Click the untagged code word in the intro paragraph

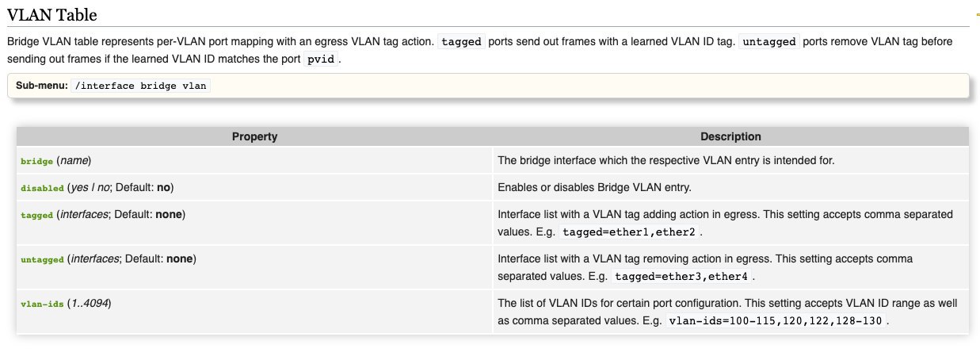(768, 41)
